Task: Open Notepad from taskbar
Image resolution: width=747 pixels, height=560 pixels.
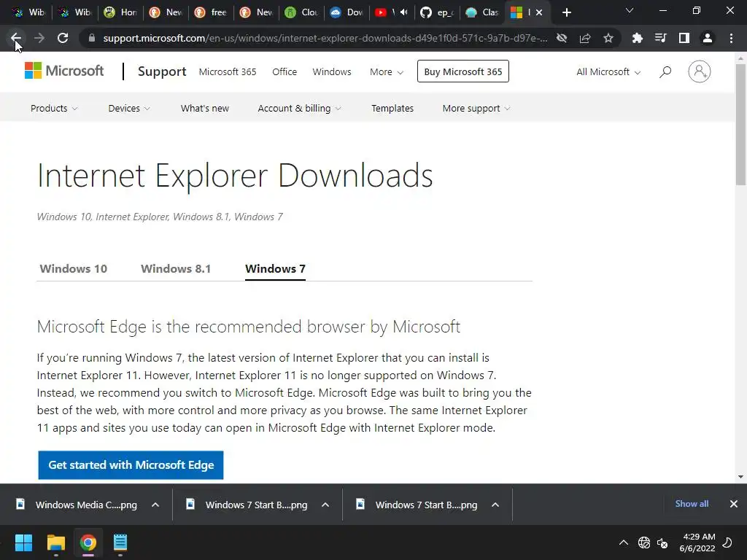Action: point(120,542)
